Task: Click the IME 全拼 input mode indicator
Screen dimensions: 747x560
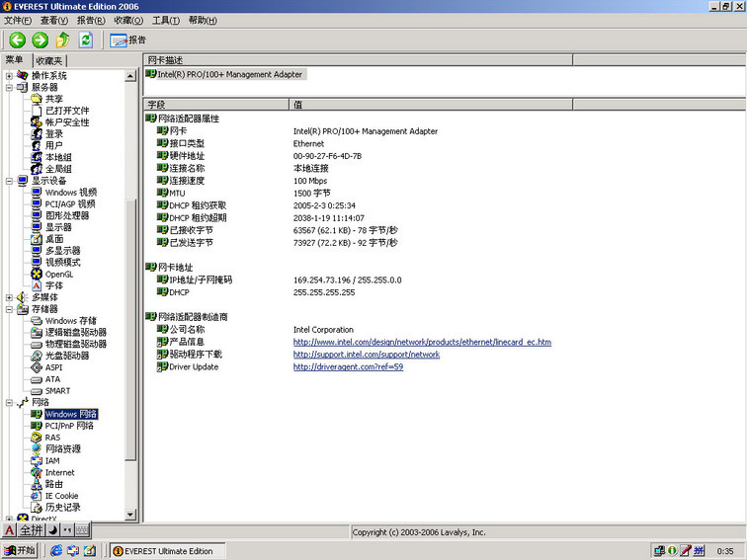Action: [x=32, y=530]
